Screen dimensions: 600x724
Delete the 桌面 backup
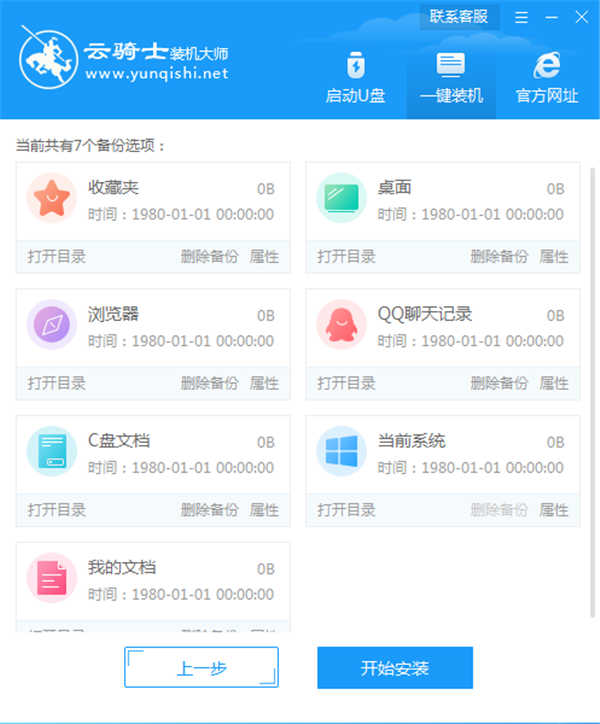click(x=499, y=256)
